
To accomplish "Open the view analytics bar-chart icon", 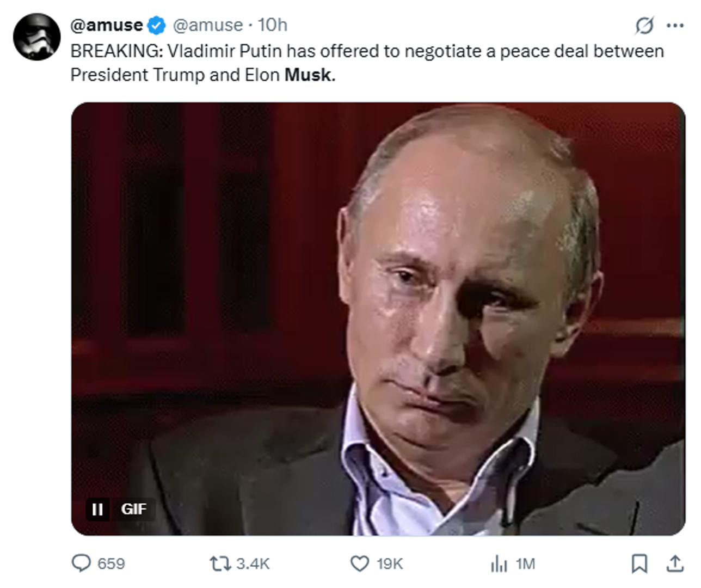I will tap(499, 563).
